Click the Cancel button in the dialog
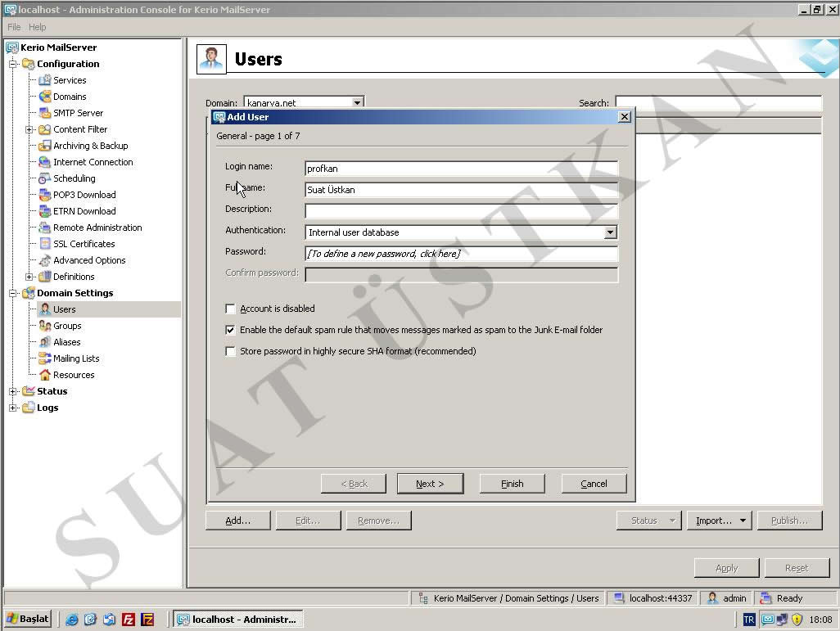 594,484
